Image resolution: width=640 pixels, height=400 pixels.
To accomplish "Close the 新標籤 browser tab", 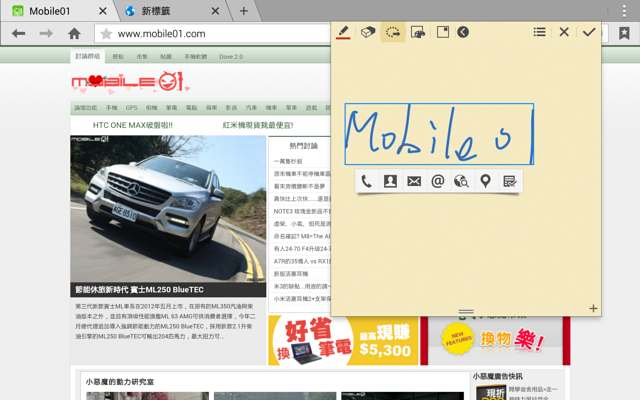I will (x=216, y=11).
